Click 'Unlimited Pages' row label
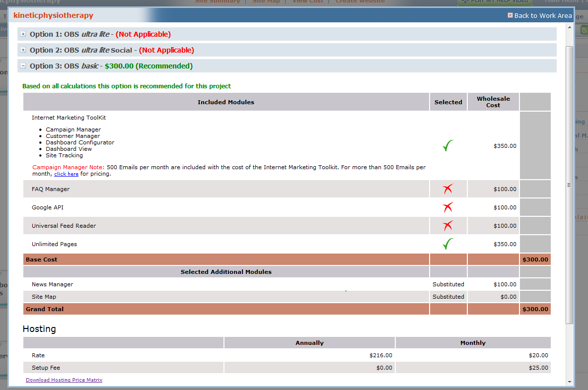Image resolution: width=588 pixels, height=390 pixels. (x=54, y=244)
